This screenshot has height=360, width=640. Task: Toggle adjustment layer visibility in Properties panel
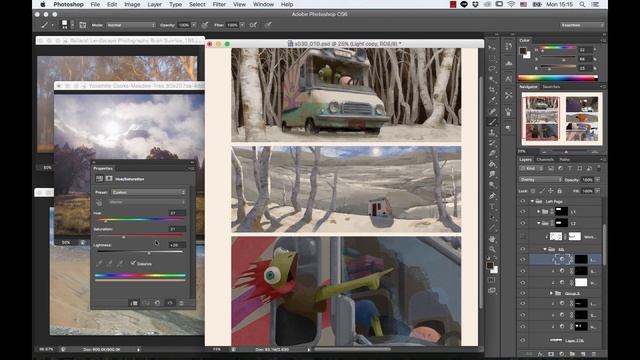tap(170, 303)
